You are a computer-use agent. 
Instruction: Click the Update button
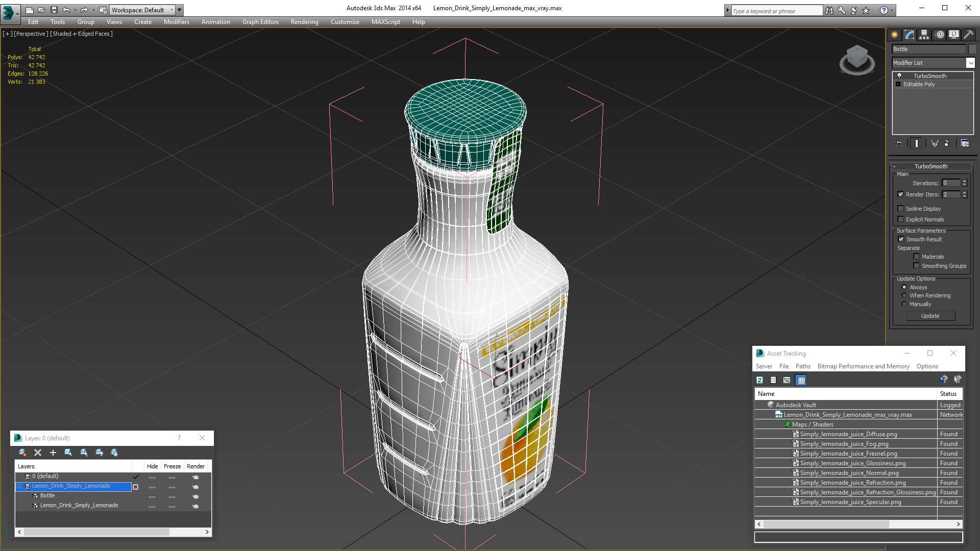click(x=930, y=316)
